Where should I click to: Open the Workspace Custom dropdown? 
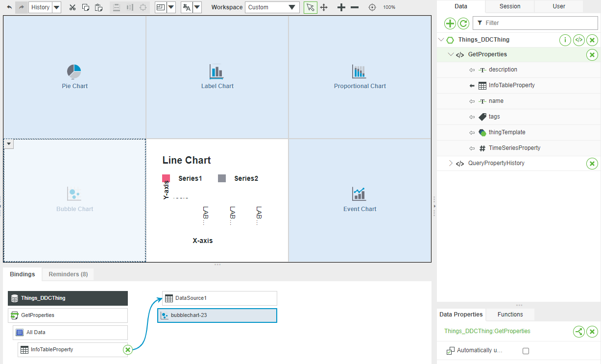[272, 7]
